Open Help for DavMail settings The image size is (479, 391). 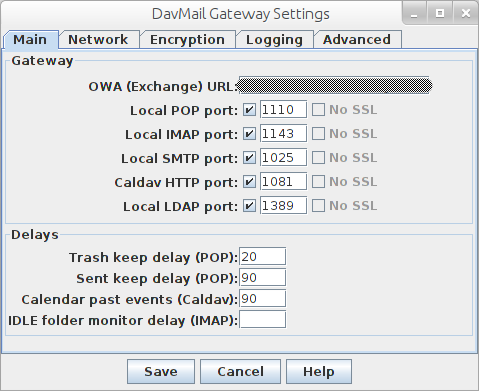319,371
